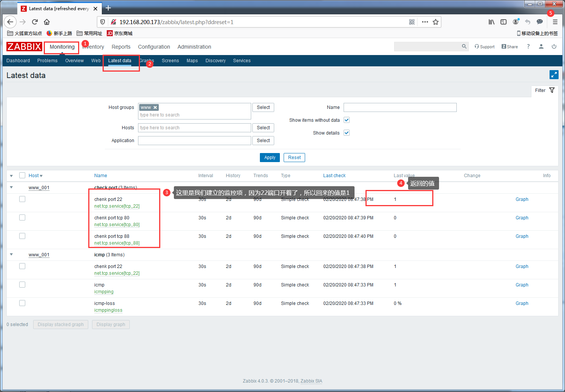Open a new browser tab
The width and height of the screenshot is (565, 392).
point(108,8)
